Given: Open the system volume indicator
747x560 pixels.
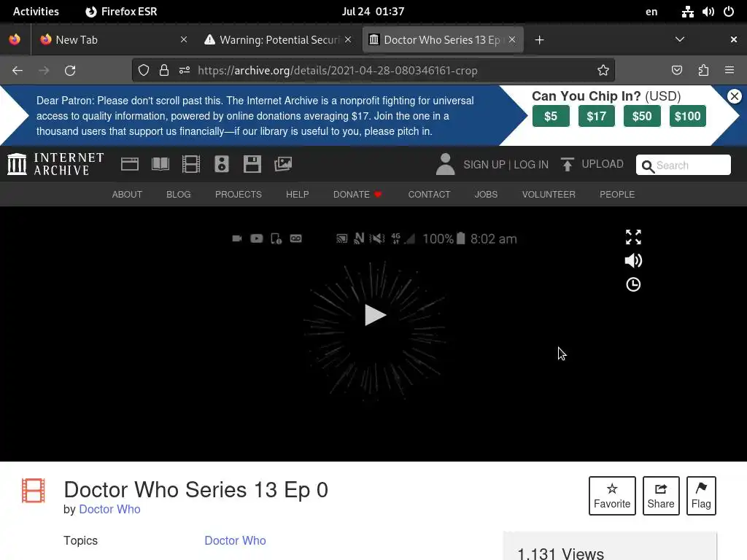Looking at the screenshot, I should click(708, 12).
